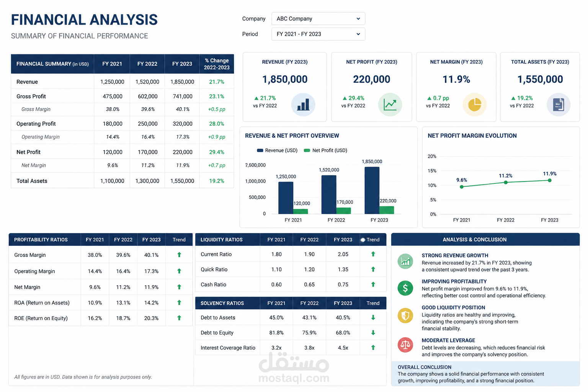The height and width of the screenshot is (392, 588).
Task: Click the 11.9% data point on the margin line chart
Action: coord(550,180)
